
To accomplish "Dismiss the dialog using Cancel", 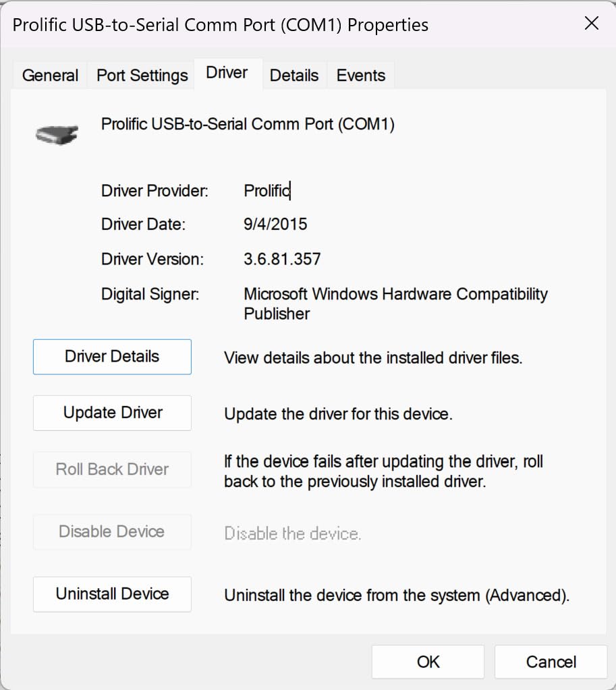I will [551, 662].
